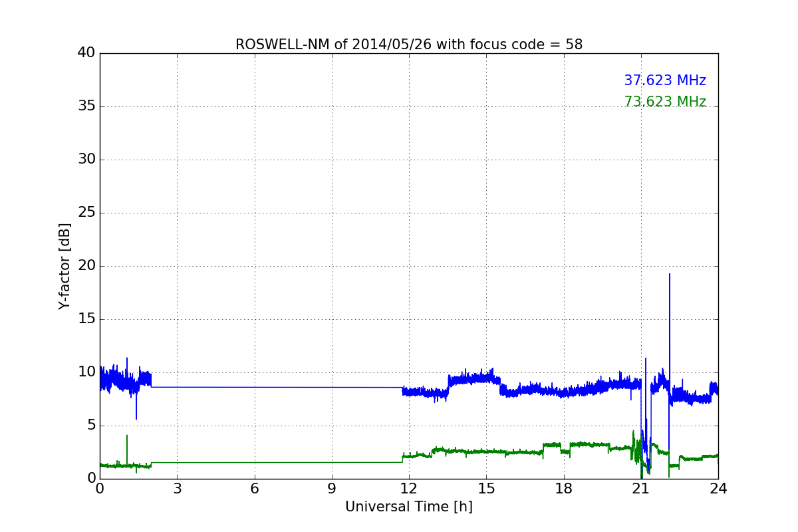The image size is (798, 532).
Task: Select the blue 37.623 MHz legend label
Action: [x=665, y=80]
